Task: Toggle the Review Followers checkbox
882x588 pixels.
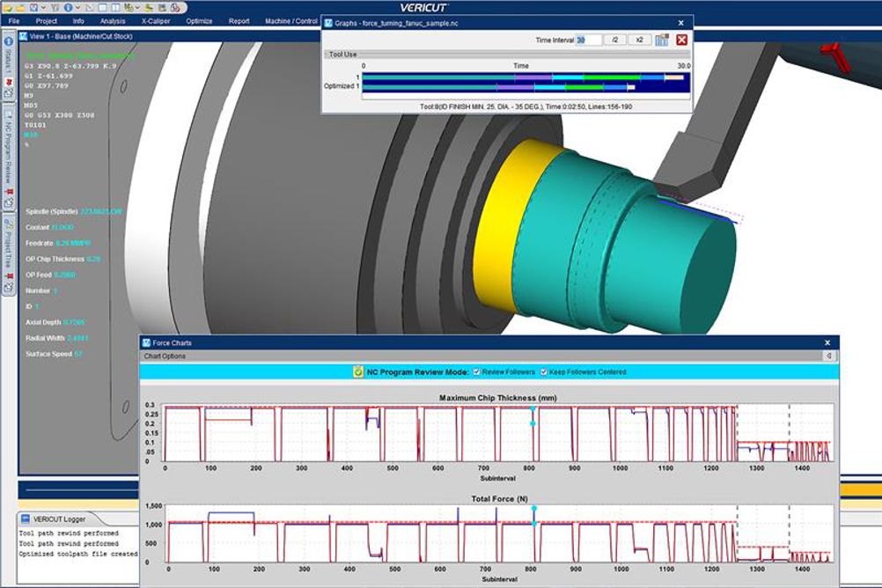Action: 476,372
